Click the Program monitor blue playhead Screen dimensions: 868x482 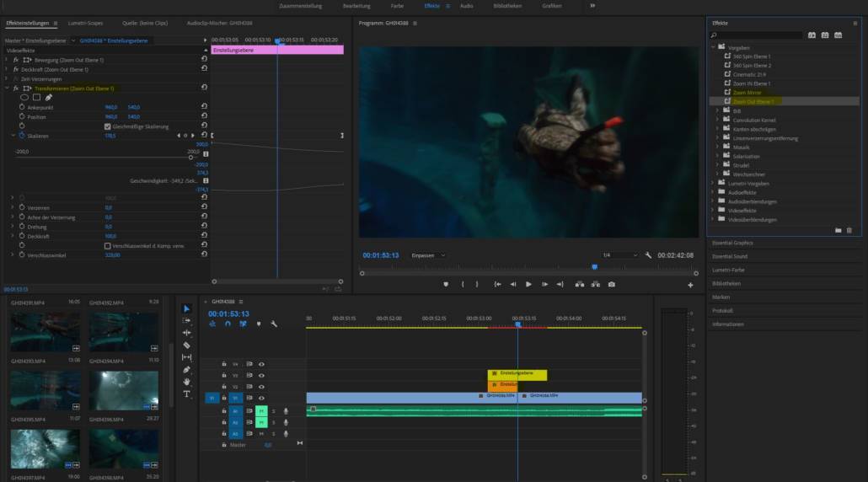coord(594,267)
